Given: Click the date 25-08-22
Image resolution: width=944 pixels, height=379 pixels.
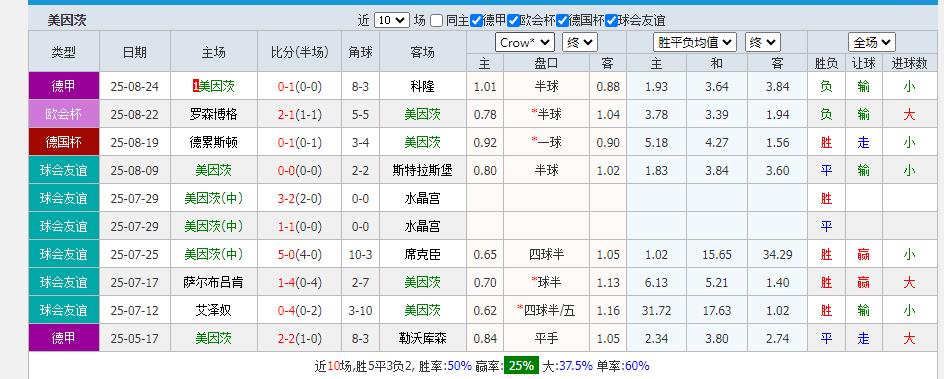Looking at the screenshot, I should (x=134, y=114).
